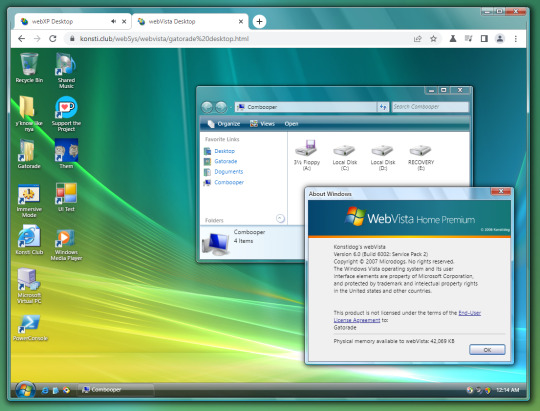Go to Combooper in Favorite Links

click(229, 182)
